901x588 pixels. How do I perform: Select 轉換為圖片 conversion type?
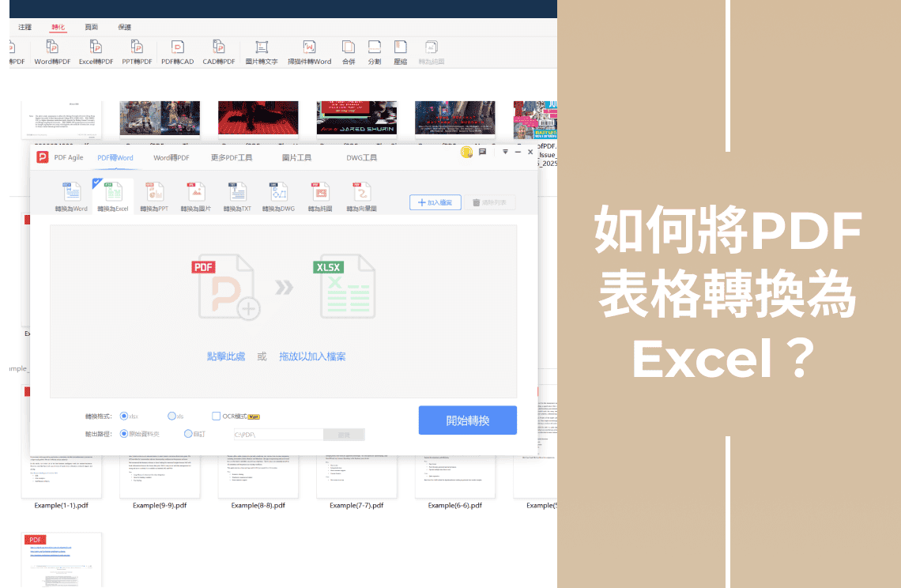[196, 197]
